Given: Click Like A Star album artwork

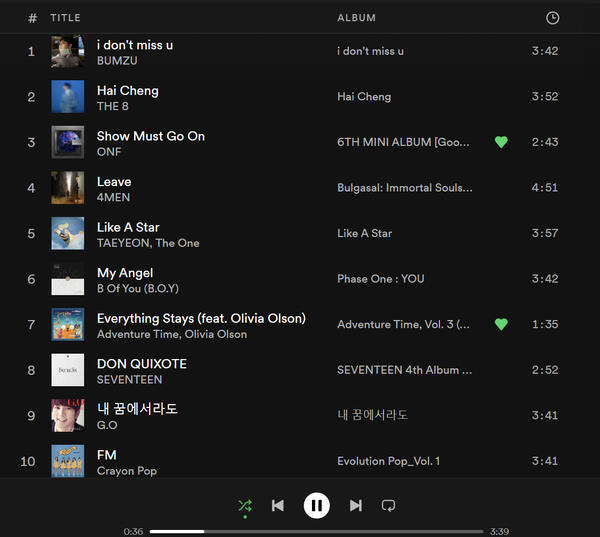Looking at the screenshot, I should [68, 233].
